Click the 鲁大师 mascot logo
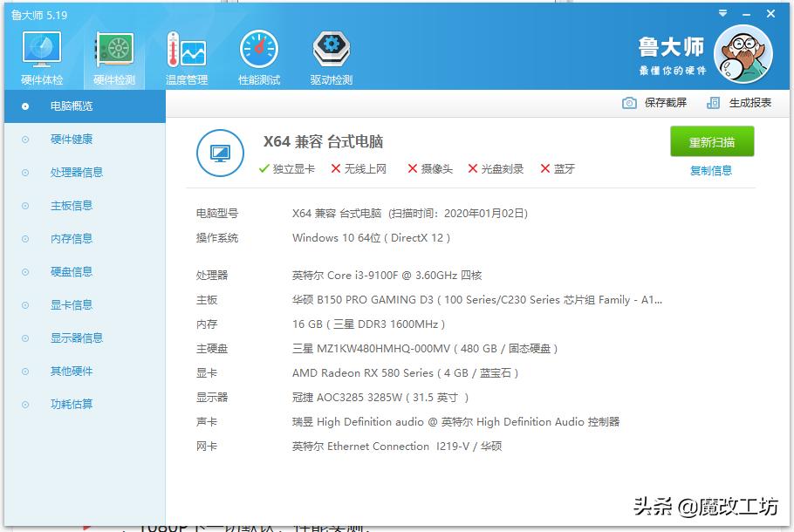This screenshot has height=532, width=794. click(743, 53)
